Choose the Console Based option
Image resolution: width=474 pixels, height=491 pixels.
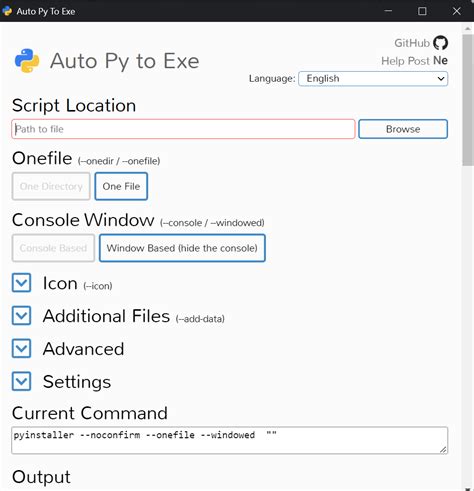coord(53,248)
